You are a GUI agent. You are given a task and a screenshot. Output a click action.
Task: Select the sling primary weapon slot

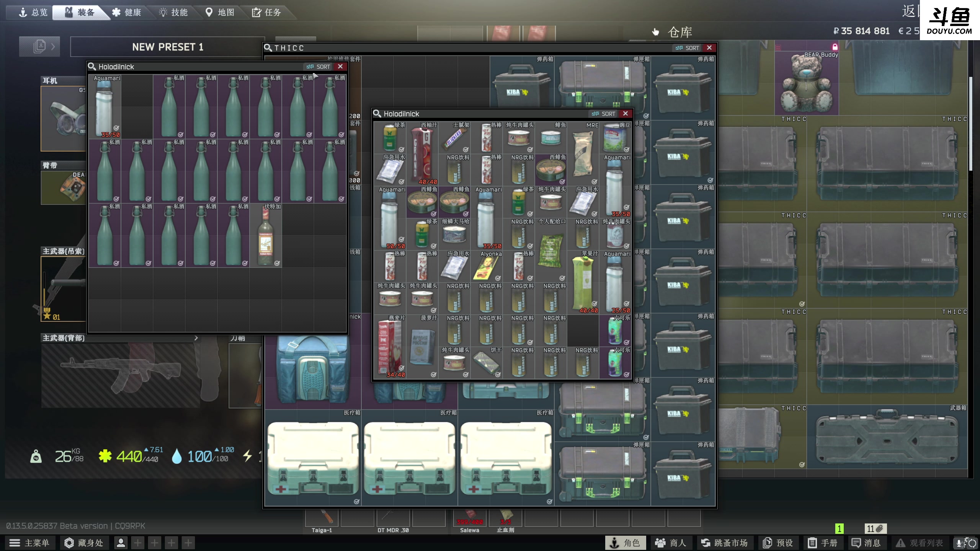[64, 289]
